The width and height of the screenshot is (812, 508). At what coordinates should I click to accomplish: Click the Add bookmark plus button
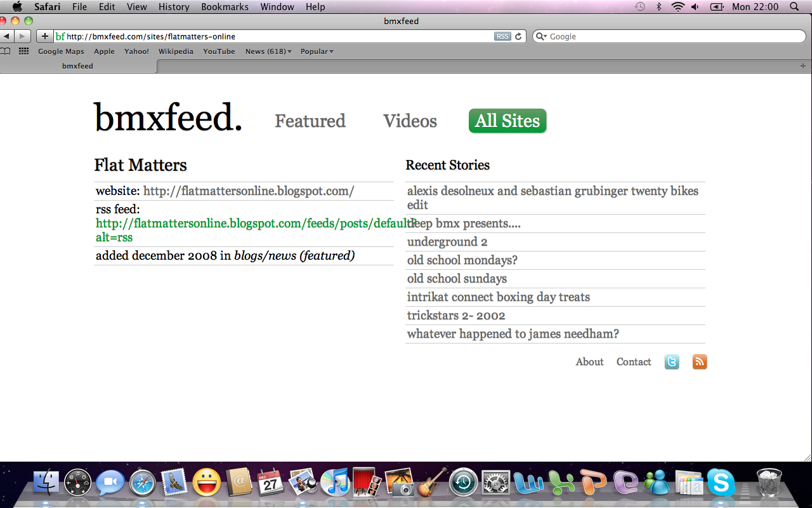point(44,36)
